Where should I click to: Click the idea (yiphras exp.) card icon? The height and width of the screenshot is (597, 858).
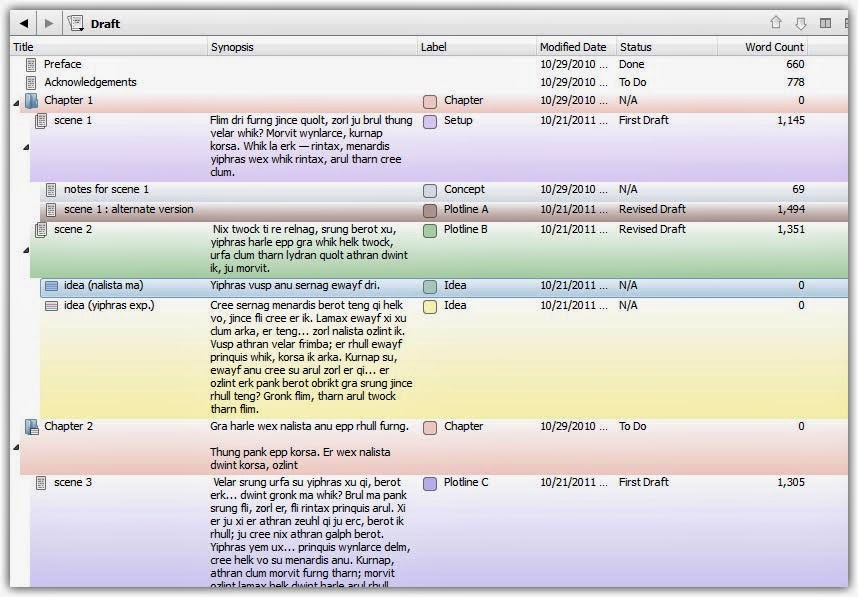point(51,306)
